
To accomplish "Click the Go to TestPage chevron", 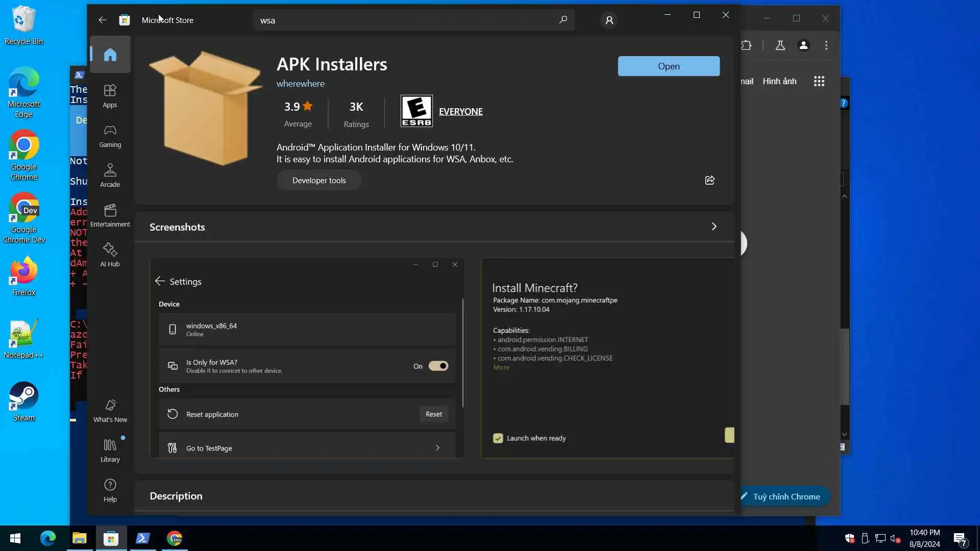I will click(x=437, y=448).
